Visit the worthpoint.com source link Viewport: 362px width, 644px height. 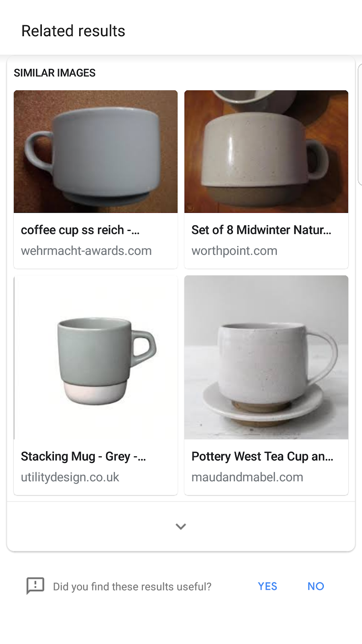234,251
